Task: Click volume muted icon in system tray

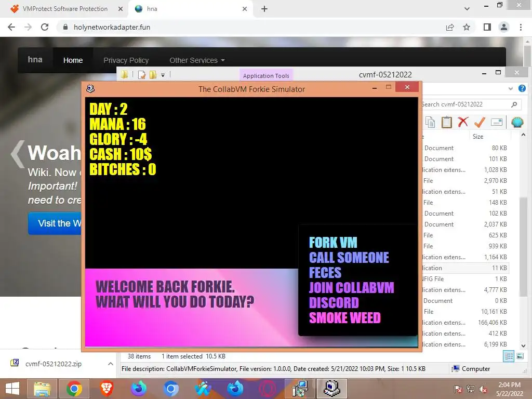Action: pos(483,389)
